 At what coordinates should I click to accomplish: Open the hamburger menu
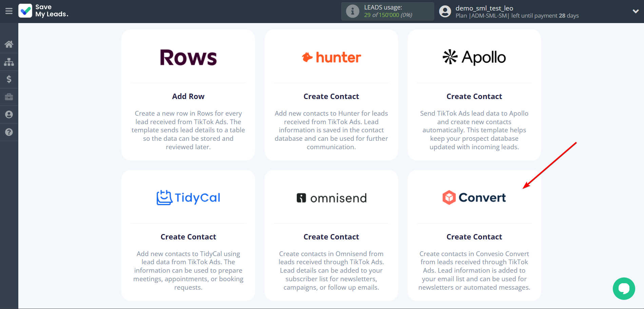pos(9,11)
